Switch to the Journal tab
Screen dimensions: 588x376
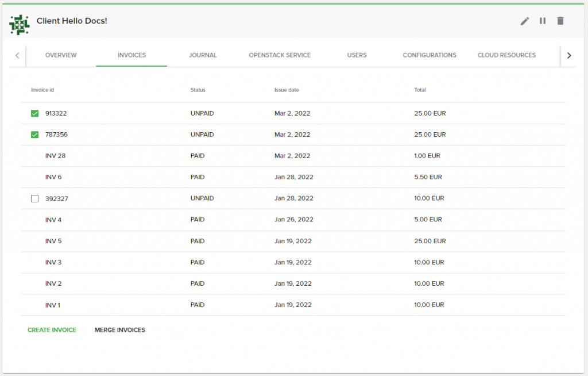coord(203,55)
